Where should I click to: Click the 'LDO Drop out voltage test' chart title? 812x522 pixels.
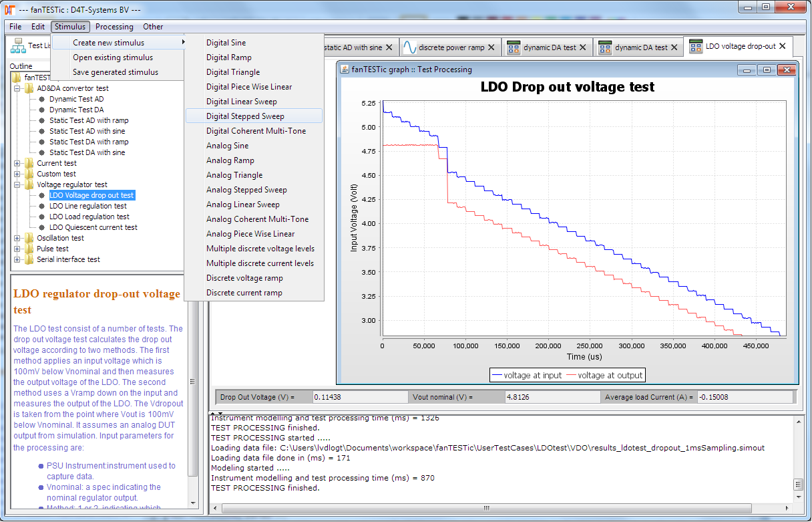point(568,87)
